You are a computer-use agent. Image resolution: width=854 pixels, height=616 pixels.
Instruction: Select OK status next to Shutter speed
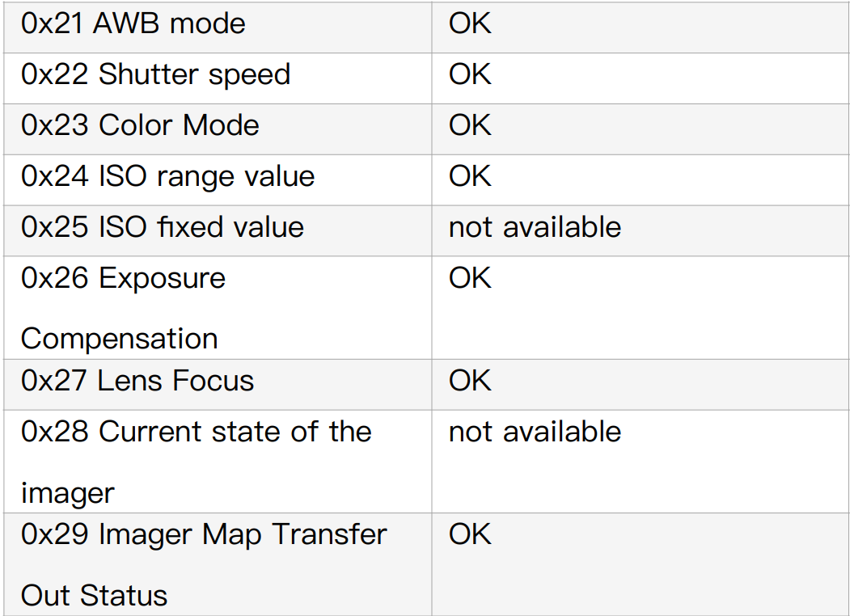point(470,74)
